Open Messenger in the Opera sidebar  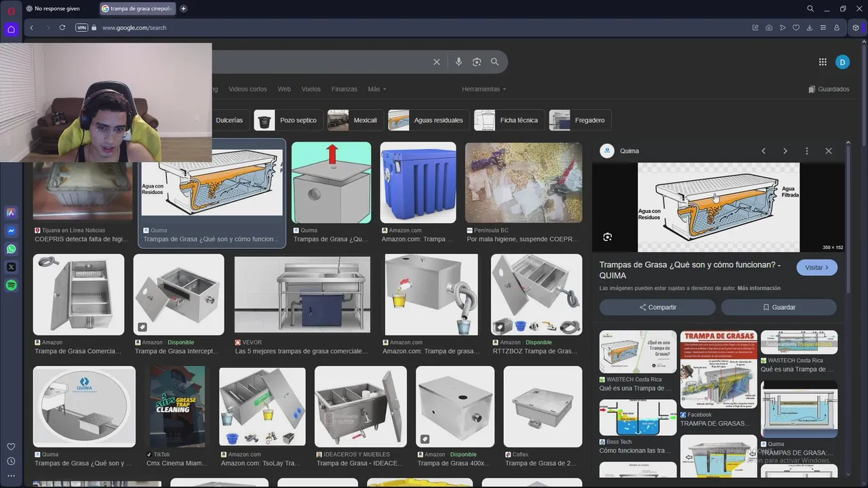(x=11, y=230)
